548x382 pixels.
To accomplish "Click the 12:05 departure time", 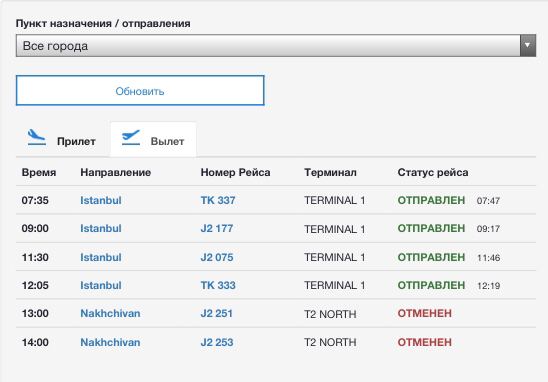I will tap(35, 285).
